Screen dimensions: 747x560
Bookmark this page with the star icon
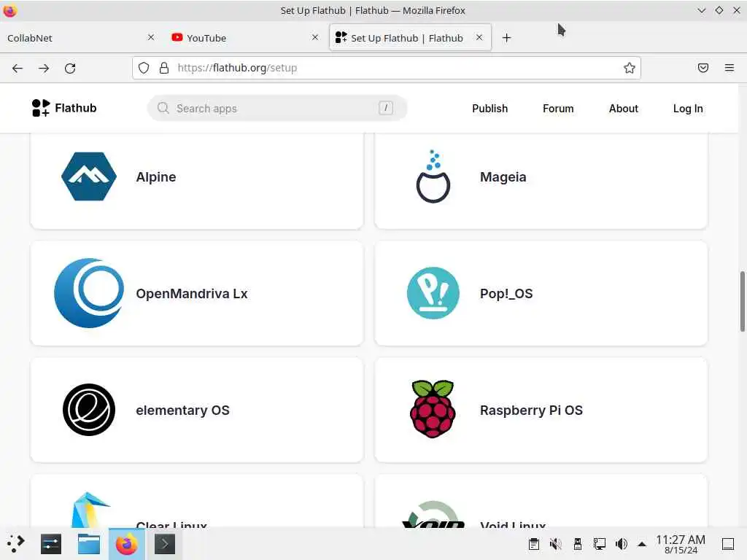[630, 68]
